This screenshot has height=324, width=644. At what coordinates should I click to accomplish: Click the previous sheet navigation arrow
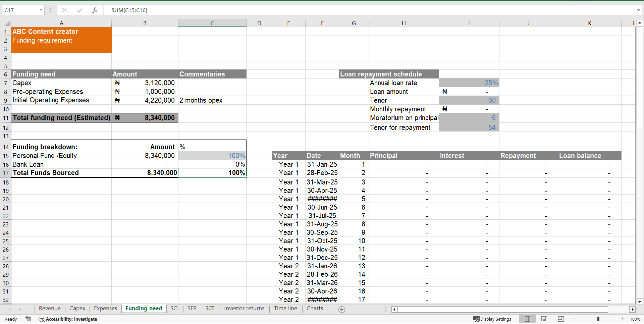pyautogui.click(x=10, y=309)
